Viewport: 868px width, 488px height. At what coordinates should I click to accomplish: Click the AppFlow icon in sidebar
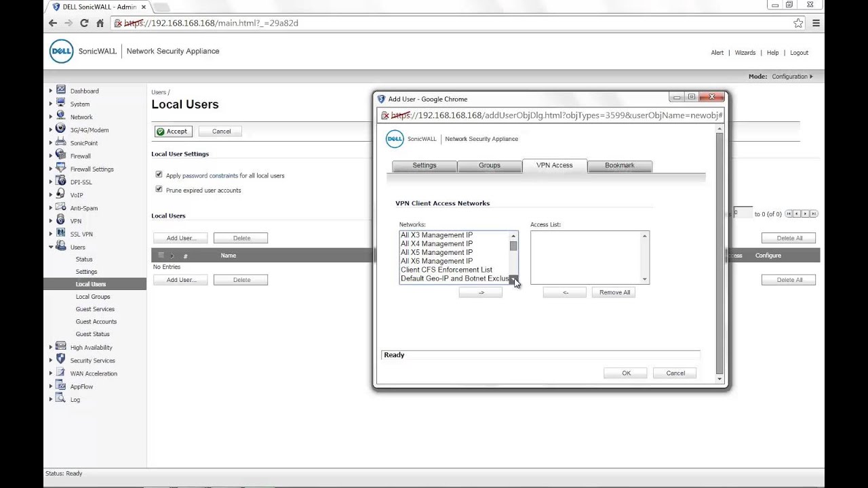pyautogui.click(x=61, y=386)
